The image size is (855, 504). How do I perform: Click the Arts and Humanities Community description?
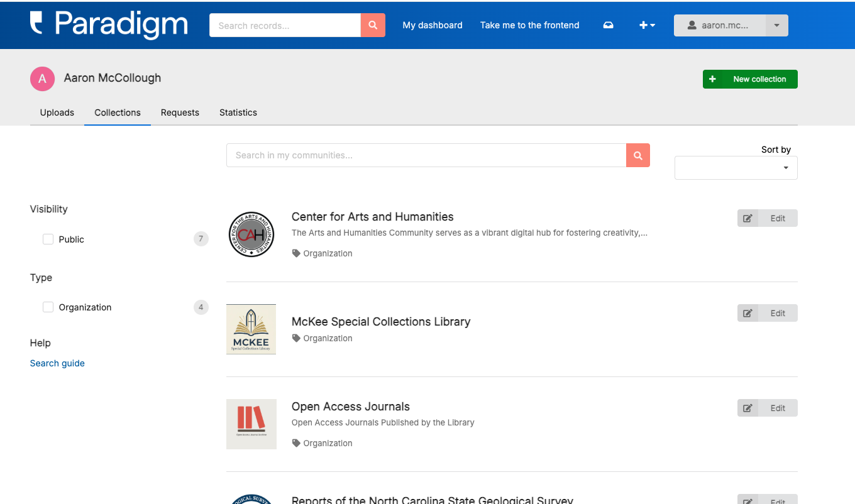pyautogui.click(x=470, y=233)
